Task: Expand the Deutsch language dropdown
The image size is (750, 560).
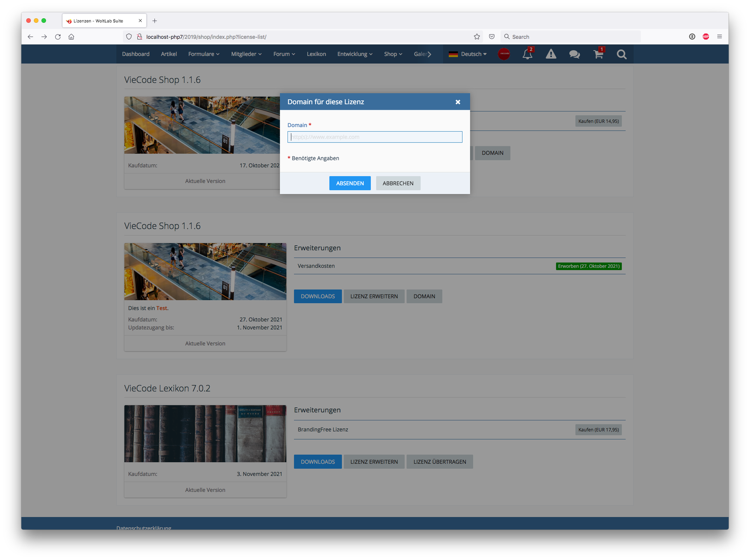Action: (467, 54)
